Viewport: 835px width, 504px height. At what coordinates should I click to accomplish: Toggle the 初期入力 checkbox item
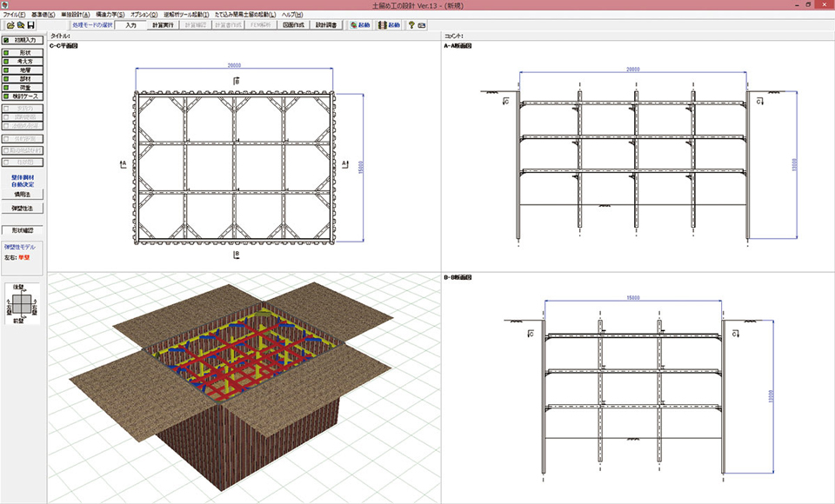[x=23, y=40]
